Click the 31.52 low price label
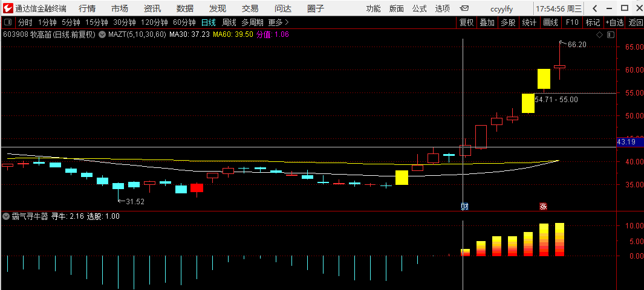This screenshot has height=290, width=644. click(x=135, y=201)
